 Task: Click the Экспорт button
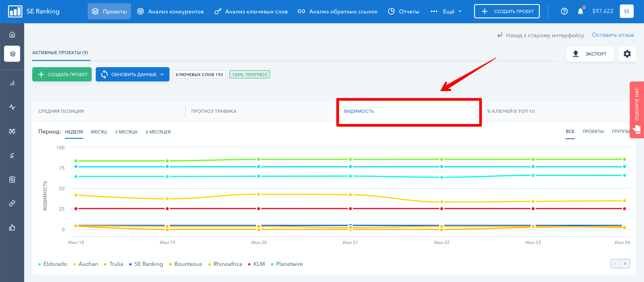tap(590, 54)
